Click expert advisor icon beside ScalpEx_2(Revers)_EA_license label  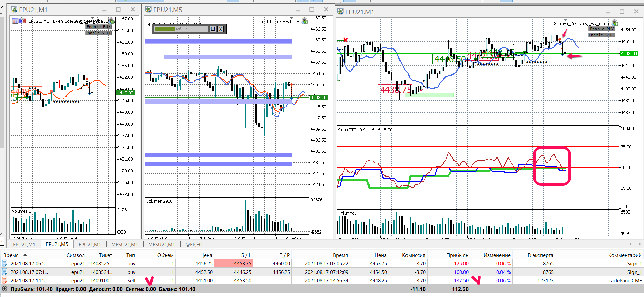pyautogui.click(x=615, y=23)
